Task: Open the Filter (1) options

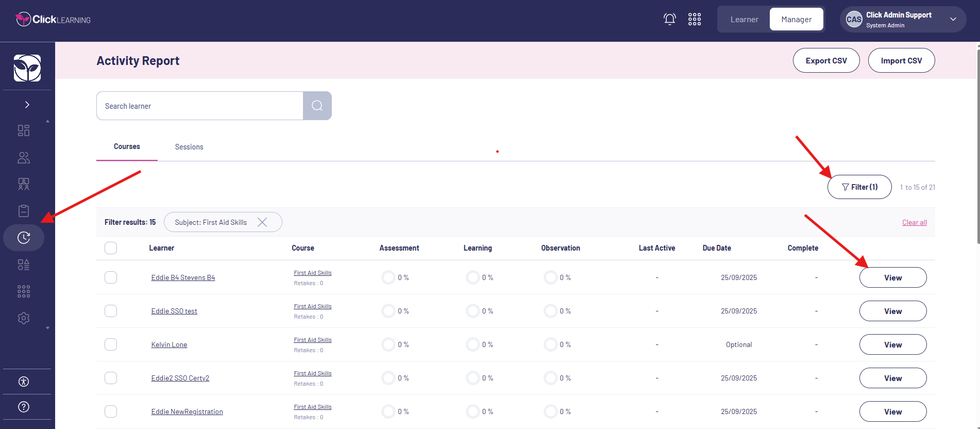Action: click(859, 187)
